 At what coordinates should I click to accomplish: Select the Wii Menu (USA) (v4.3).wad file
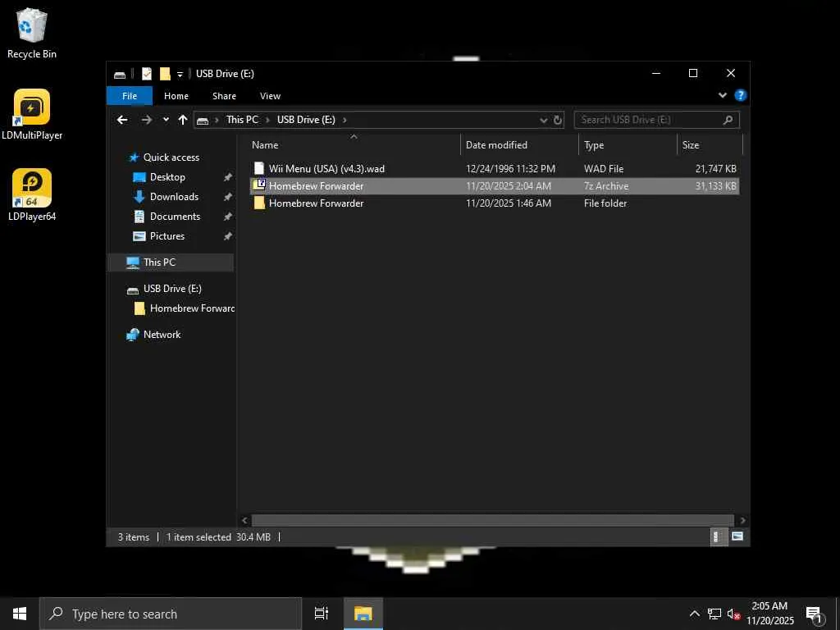(494, 169)
